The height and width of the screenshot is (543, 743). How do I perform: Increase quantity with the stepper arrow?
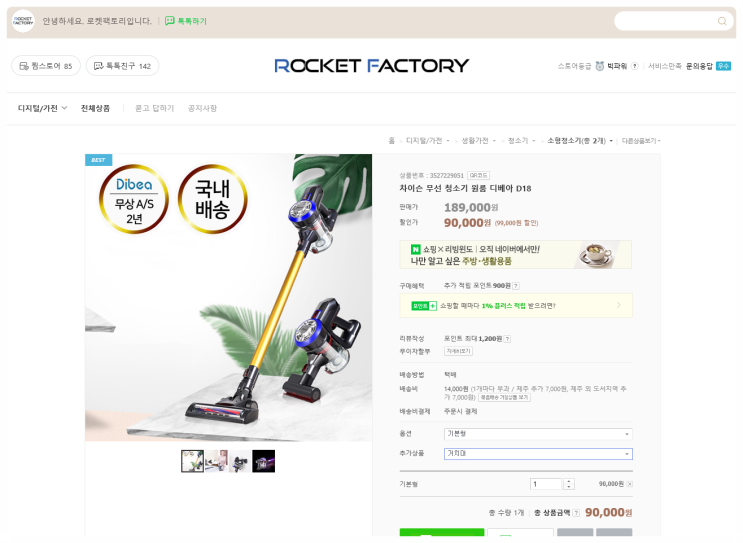click(569, 481)
